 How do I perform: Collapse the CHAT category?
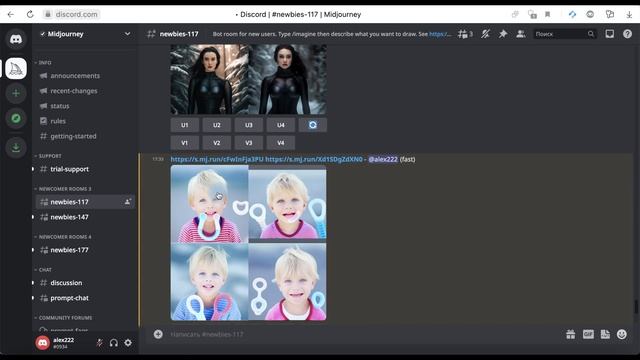[x=43, y=270]
